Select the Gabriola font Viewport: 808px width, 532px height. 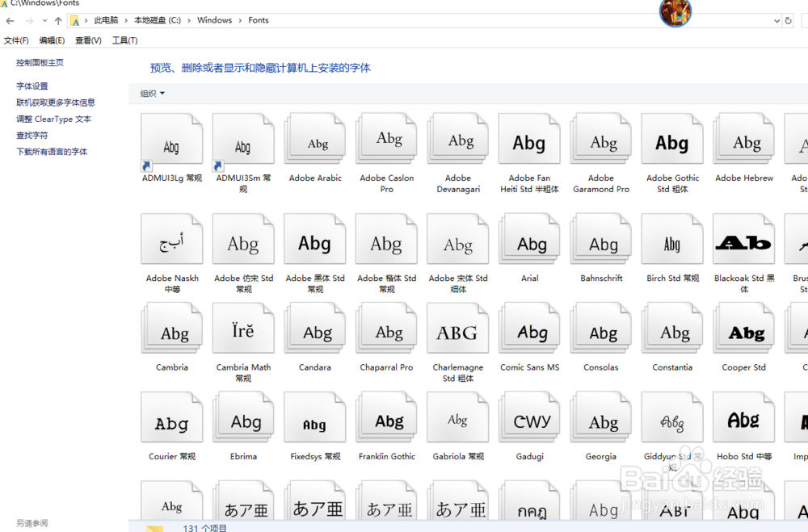coord(458,417)
